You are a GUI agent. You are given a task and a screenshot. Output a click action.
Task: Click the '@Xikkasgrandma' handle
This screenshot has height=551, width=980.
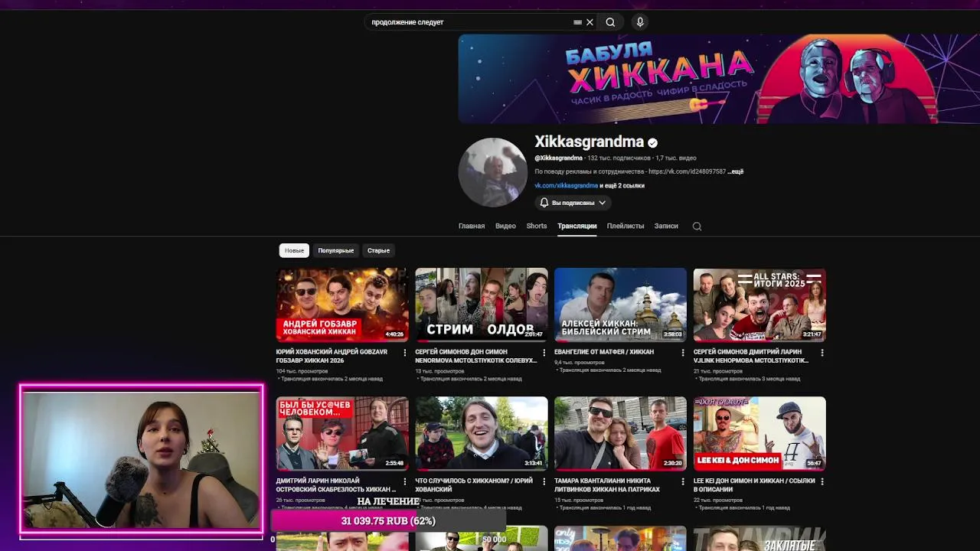(558, 158)
